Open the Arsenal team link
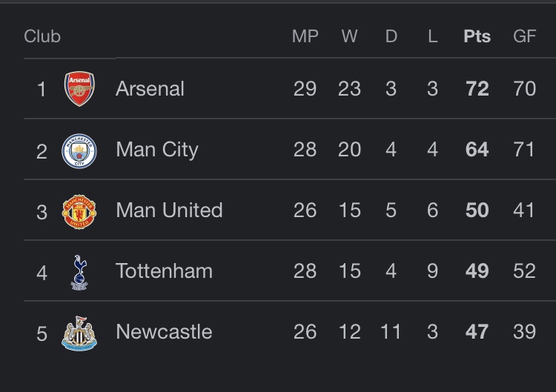This screenshot has width=556, height=392. point(150,89)
